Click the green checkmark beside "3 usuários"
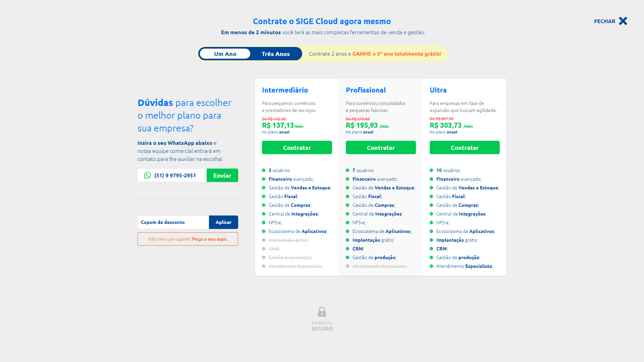Image resolution: width=644 pixels, height=362 pixels. (264, 170)
